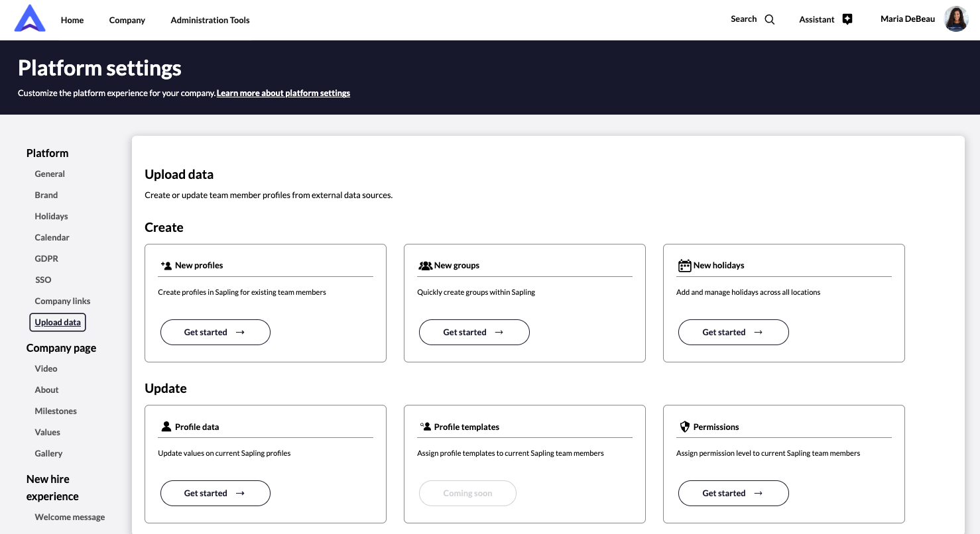Open Milestones under Company page
Screen dimensions: 980x534
tap(56, 411)
